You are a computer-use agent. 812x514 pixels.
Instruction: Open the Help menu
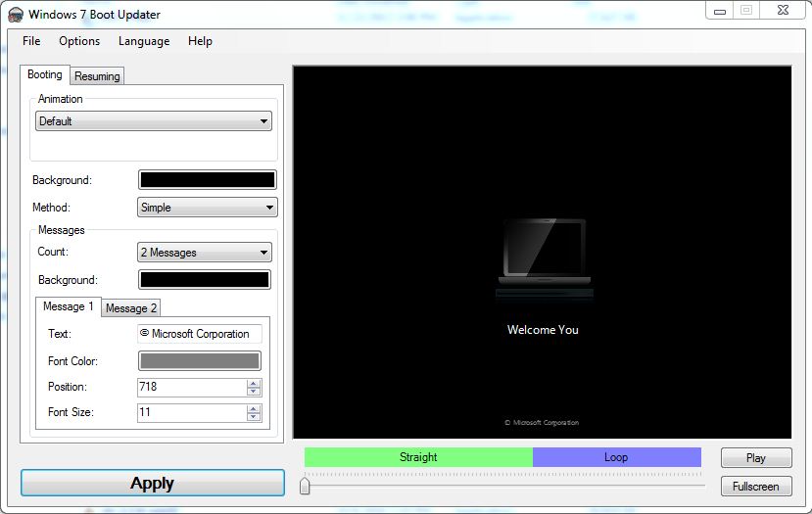tap(200, 41)
